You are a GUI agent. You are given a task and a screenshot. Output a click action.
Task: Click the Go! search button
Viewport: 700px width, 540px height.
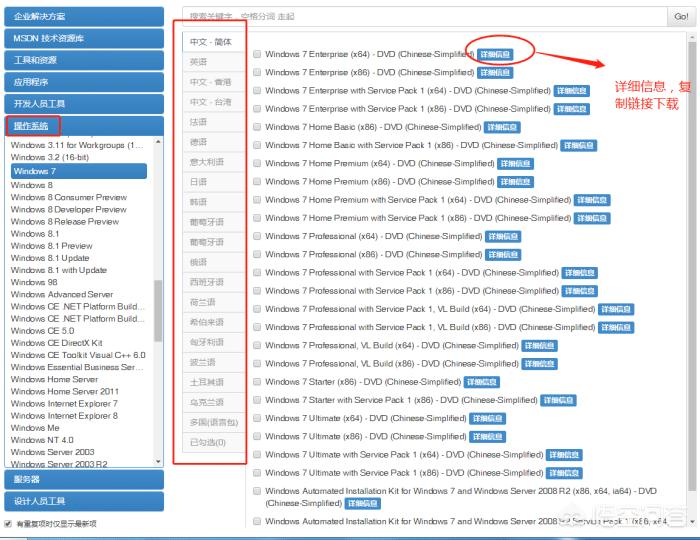click(681, 17)
